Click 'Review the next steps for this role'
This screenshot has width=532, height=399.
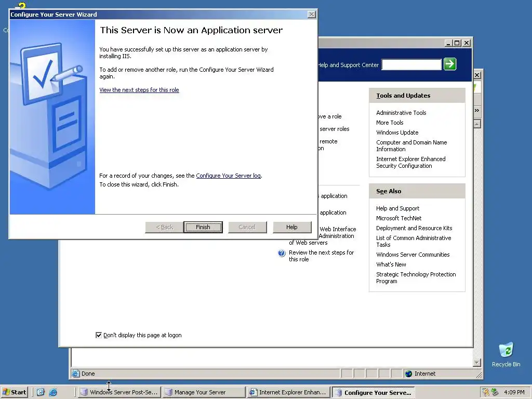tap(321, 256)
